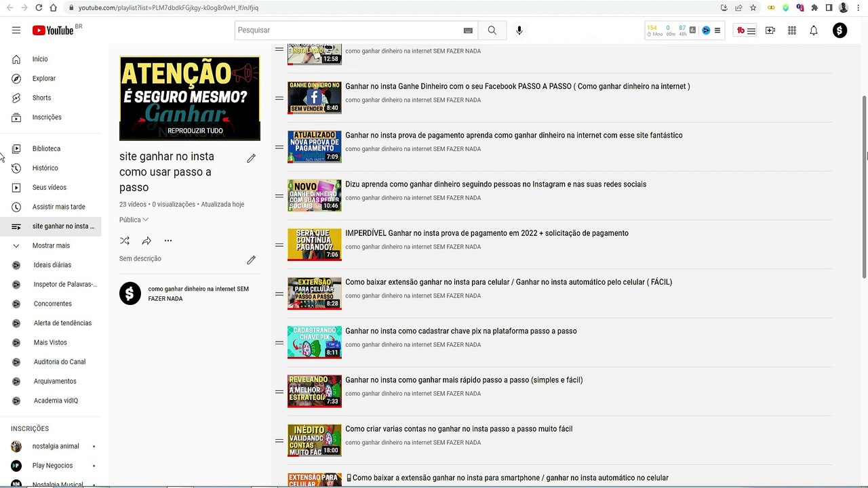Screen dimensions: 868x488
Task: Open Ideais diárias in the sidebar
Action: pos(51,265)
